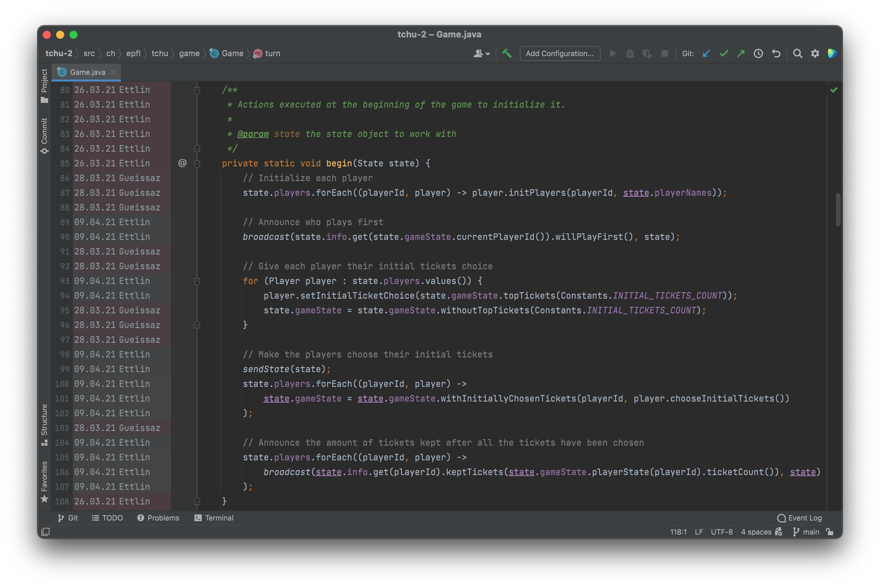Click game package breadcrumb
The height and width of the screenshot is (588, 880).
[189, 54]
